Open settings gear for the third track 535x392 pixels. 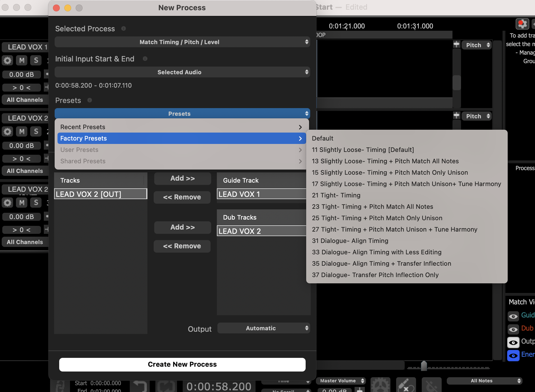[x=7, y=203]
